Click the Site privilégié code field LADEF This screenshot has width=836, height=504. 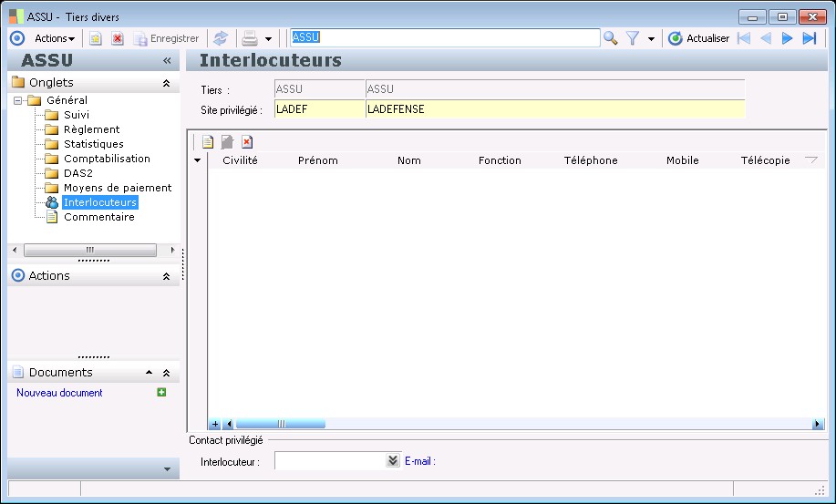319,109
